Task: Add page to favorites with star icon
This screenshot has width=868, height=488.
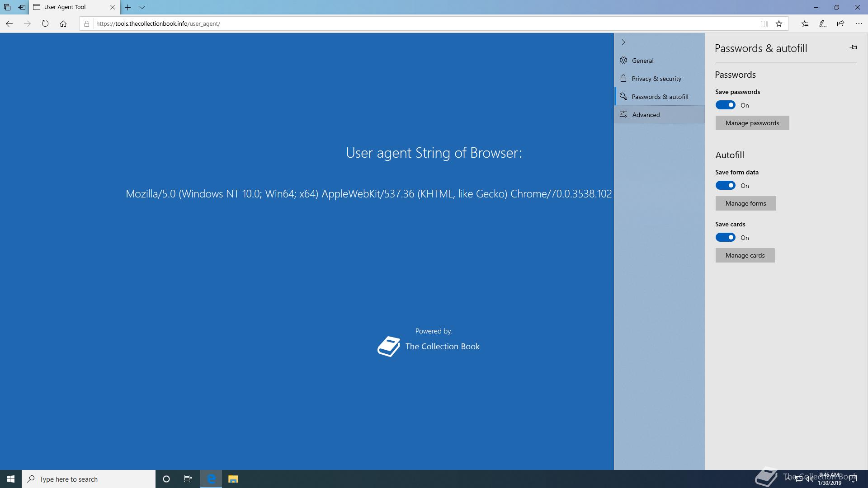Action: tap(779, 24)
